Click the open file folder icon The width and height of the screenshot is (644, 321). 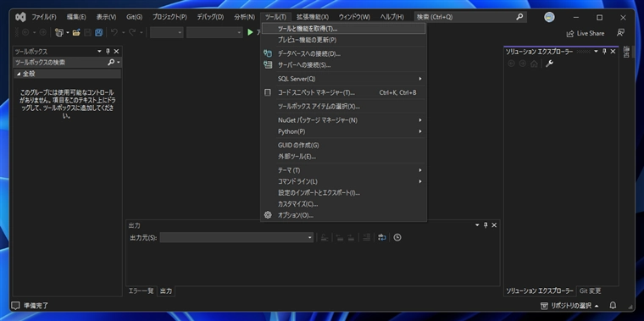(x=76, y=32)
